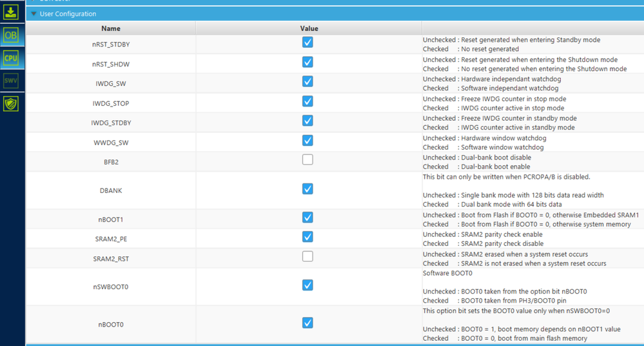Open the SWV viewer icon
The image size is (644, 346).
[11, 81]
